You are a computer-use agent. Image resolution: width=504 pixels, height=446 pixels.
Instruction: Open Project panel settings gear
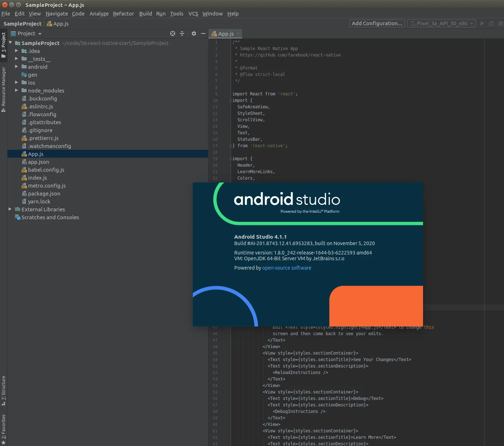[x=194, y=33]
